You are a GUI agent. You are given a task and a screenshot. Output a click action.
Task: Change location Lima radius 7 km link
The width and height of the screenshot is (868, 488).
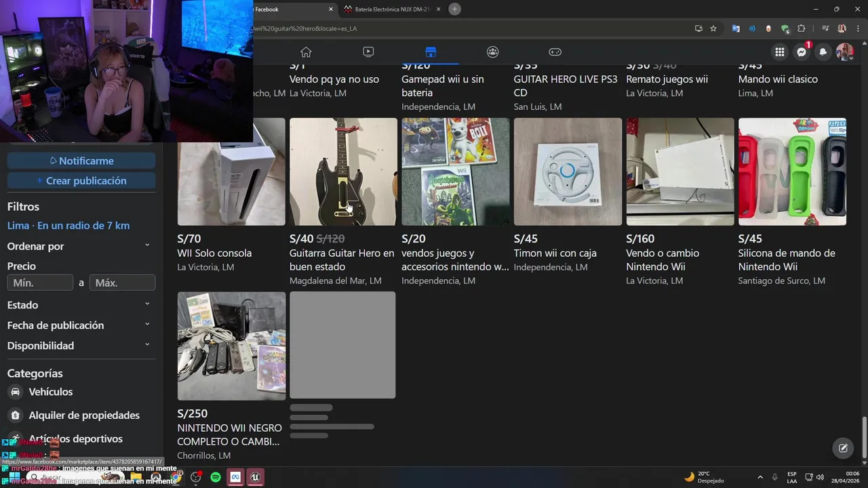[x=68, y=226]
